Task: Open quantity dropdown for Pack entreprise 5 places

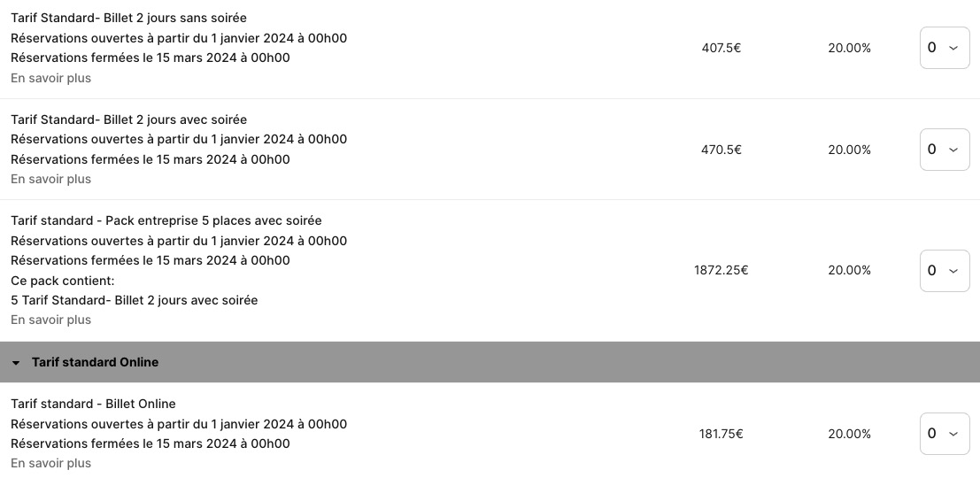Action: (x=944, y=270)
